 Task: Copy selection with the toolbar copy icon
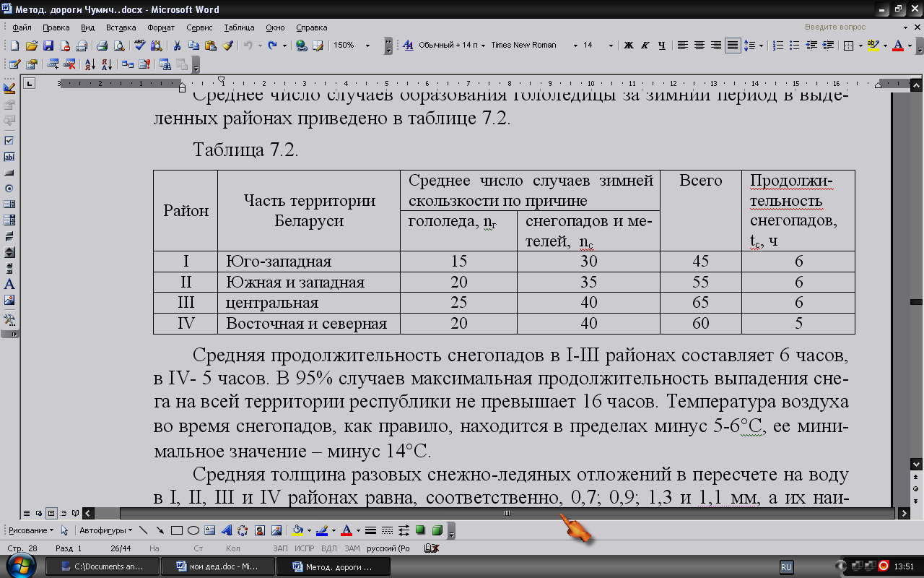195,46
